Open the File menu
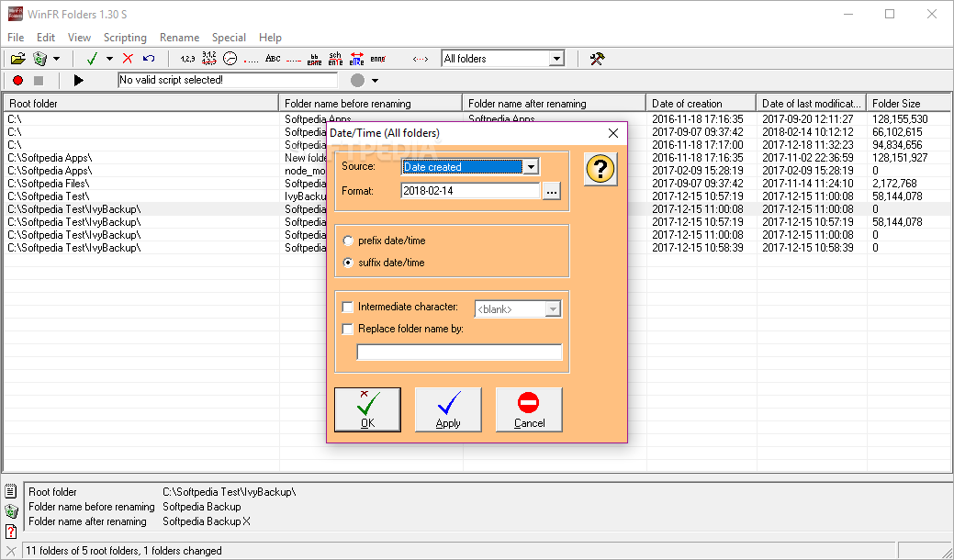Image resolution: width=954 pixels, height=560 pixels. click(x=16, y=38)
